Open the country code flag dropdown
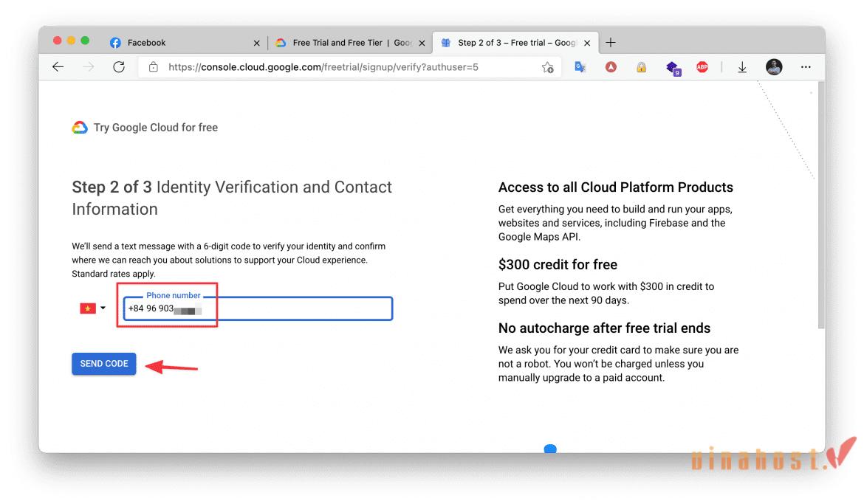 pyautogui.click(x=93, y=308)
